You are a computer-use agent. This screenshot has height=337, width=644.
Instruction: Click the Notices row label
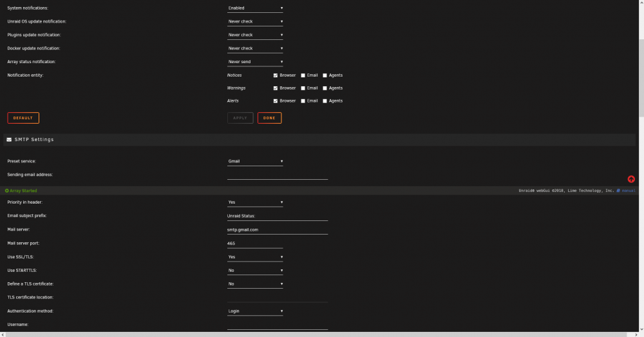(x=234, y=75)
